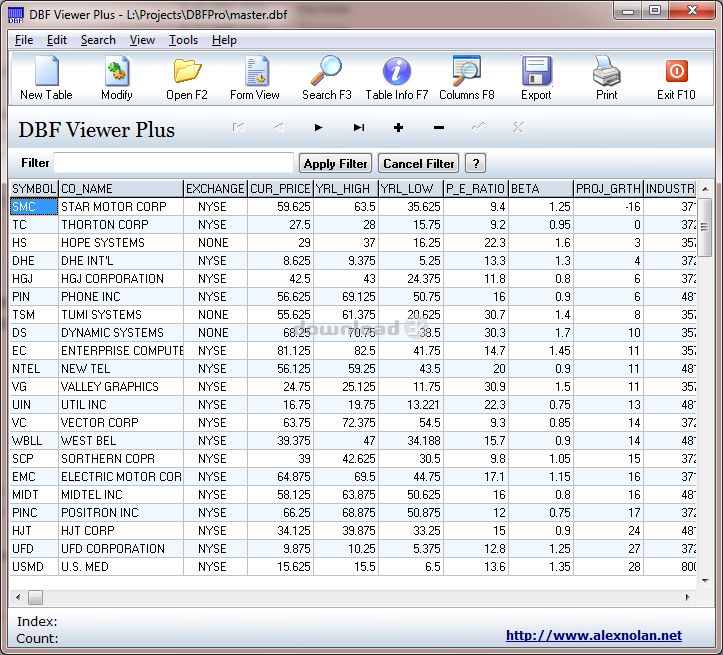Select the MIDTEL INC cell

(x=121, y=495)
